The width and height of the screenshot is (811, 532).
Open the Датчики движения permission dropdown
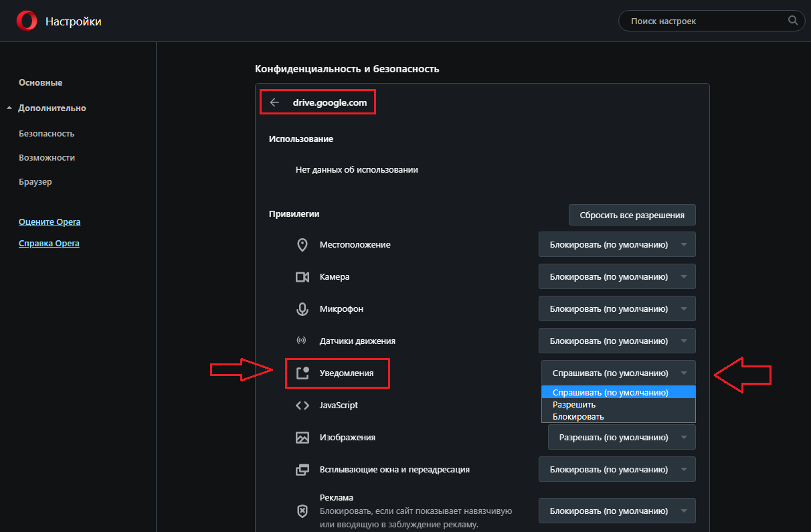coord(617,341)
